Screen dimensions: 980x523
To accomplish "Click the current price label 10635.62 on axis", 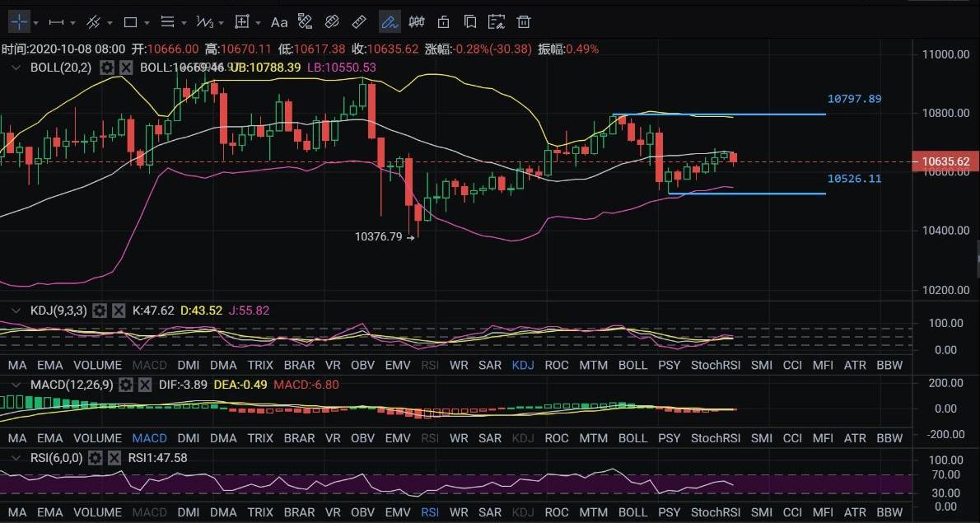I will 945,161.
